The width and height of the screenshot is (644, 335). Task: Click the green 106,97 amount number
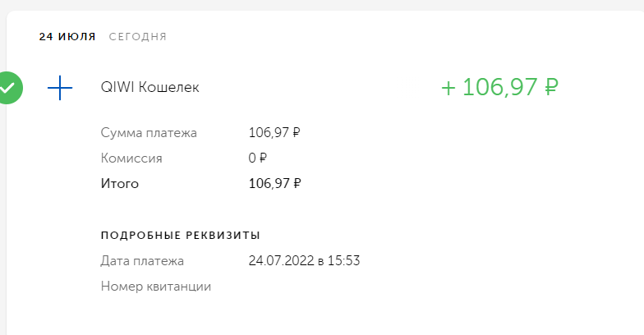(498, 87)
